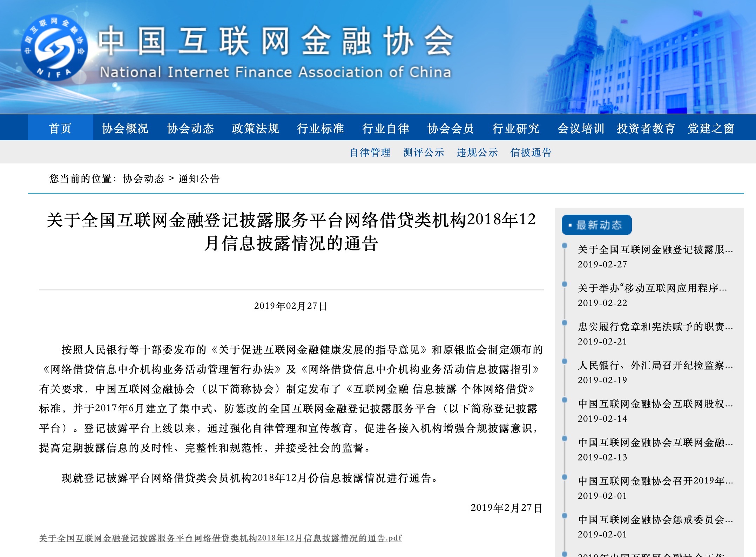The image size is (756, 557).
Task: Open sidebar news 中国互联网金融协会互联网股权...
Action: 655,404
